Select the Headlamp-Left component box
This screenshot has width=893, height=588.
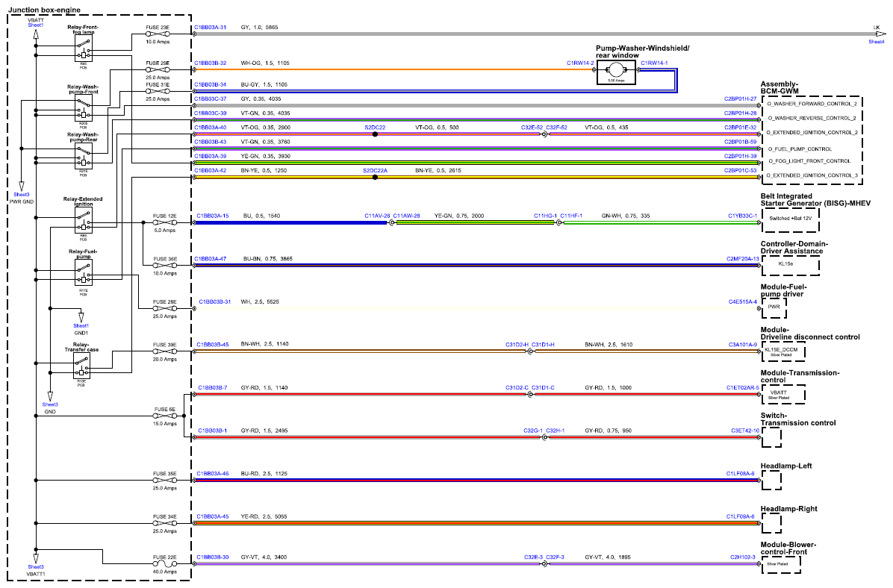pyautogui.click(x=772, y=481)
